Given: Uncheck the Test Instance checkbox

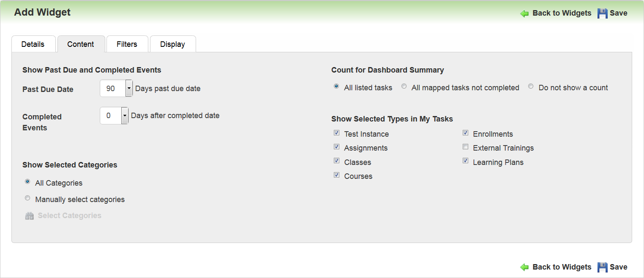Looking at the screenshot, I should click(337, 133).
